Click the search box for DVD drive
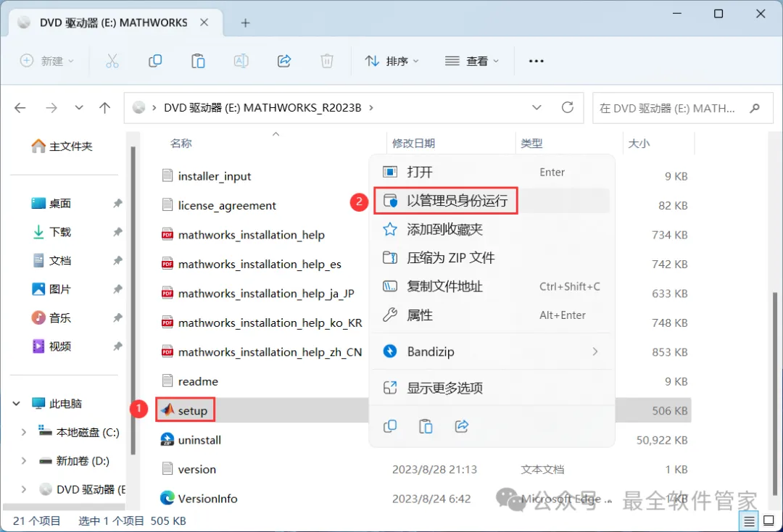 683,108
